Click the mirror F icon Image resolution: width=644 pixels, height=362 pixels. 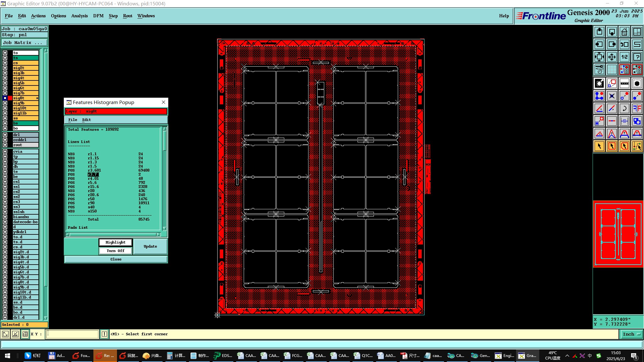point(637,108)
